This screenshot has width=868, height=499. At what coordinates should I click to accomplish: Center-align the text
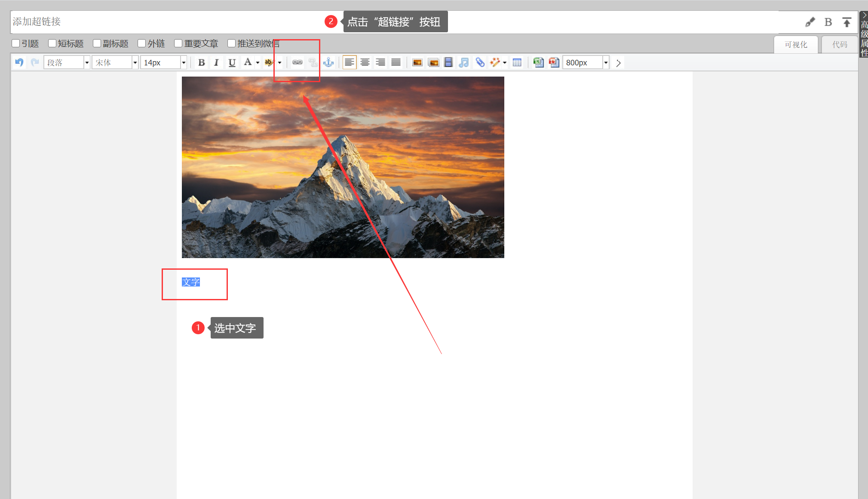tap(365, 62)
